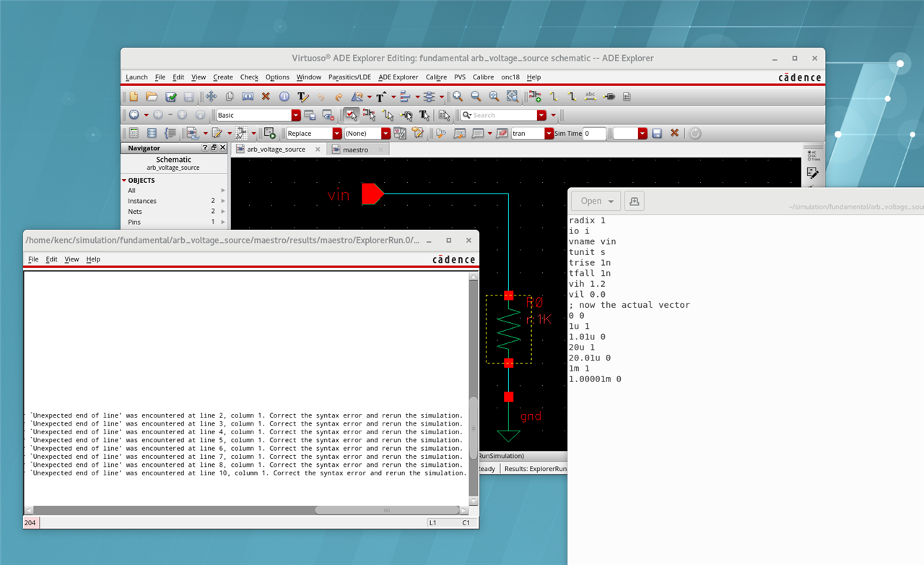
Task: Open the Search field dropdown arrow
Action: coord(541,115)
